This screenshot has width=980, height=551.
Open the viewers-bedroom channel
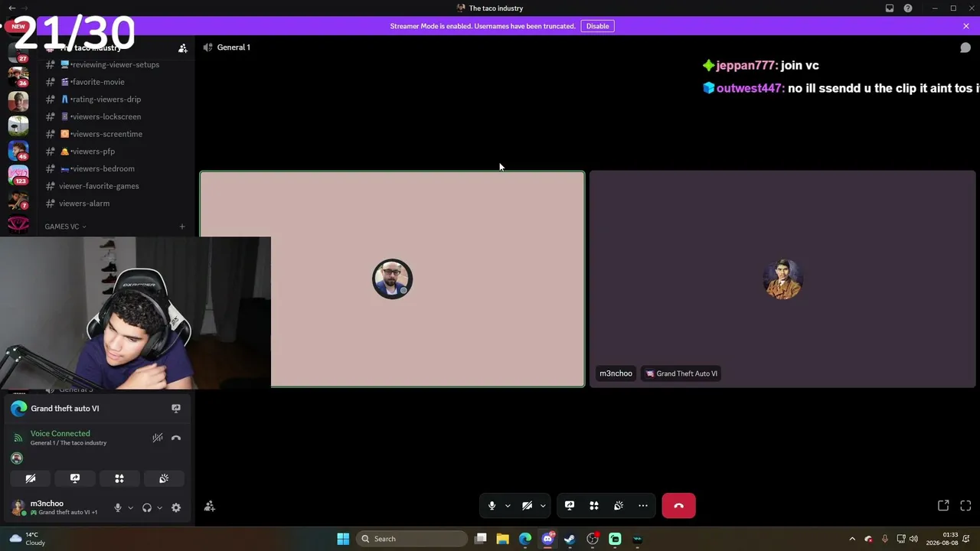click(x=115, y=169)
